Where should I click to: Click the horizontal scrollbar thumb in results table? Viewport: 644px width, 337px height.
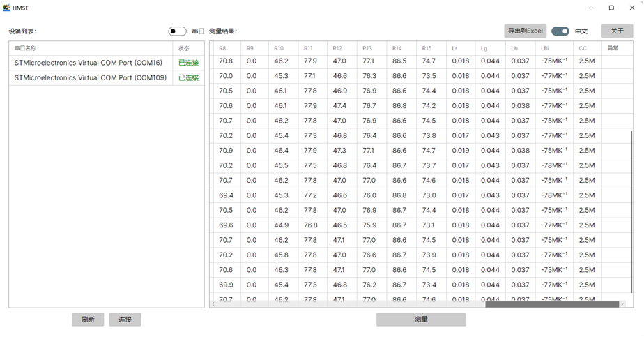click(551, 304)
